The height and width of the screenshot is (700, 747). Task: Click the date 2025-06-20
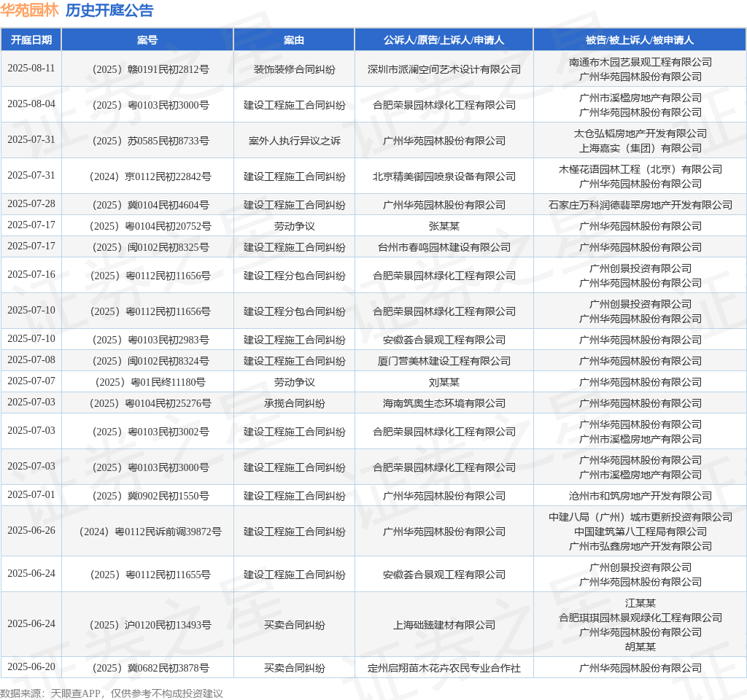(x=31, y=666)
